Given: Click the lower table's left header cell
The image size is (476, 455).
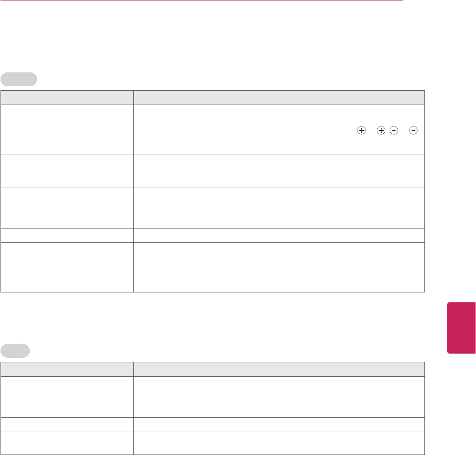Looking at the screenshot, I should pyautogui.click(x=67, y=369).
